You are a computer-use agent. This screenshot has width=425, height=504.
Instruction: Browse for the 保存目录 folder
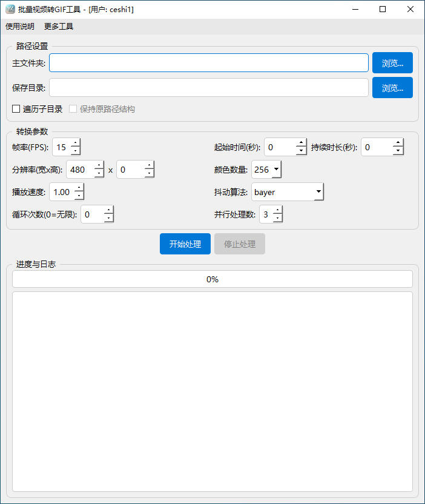click(392, 87)
